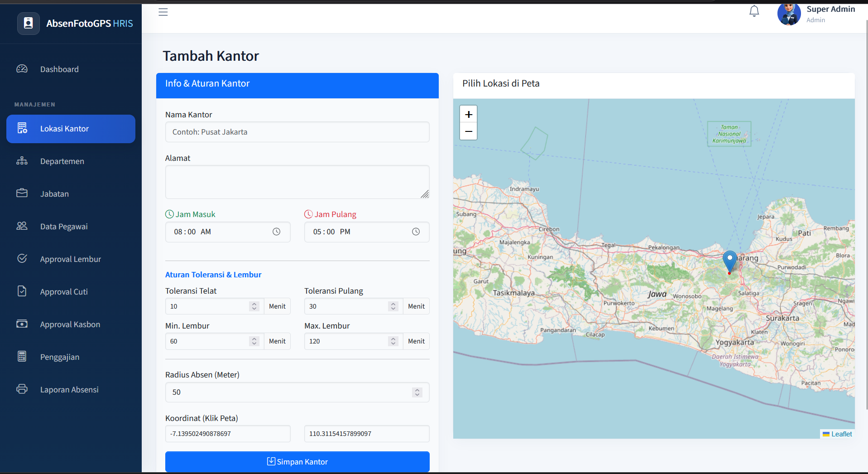The width and height of the screenshot is (868, 474).
Task: Adjust the Toleransi Telat stepper arrows
Action: 254,306
